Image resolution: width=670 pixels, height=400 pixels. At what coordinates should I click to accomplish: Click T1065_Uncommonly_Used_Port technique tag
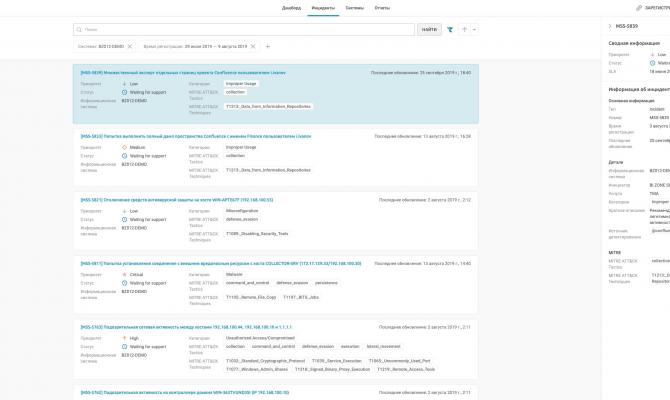[400, 361]
